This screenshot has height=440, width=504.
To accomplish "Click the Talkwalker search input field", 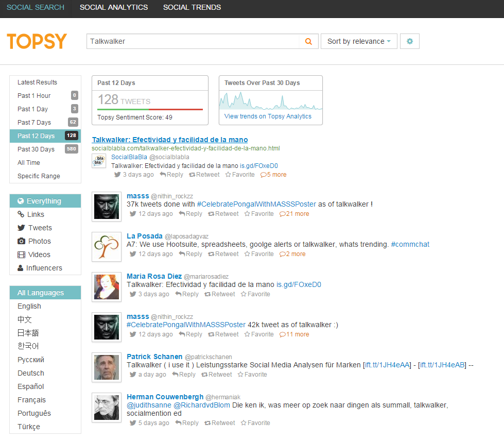I will 193,41.
